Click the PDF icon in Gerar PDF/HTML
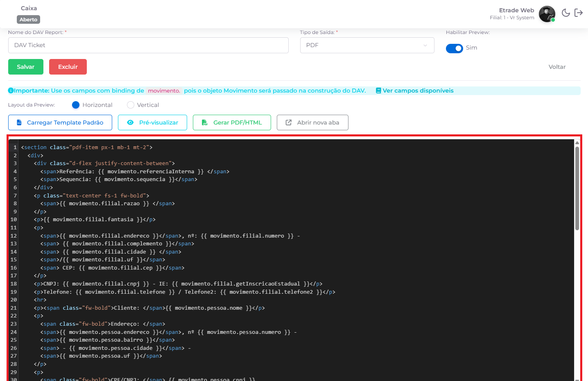This screenshot has height=381, width=588. coord(205,122)
